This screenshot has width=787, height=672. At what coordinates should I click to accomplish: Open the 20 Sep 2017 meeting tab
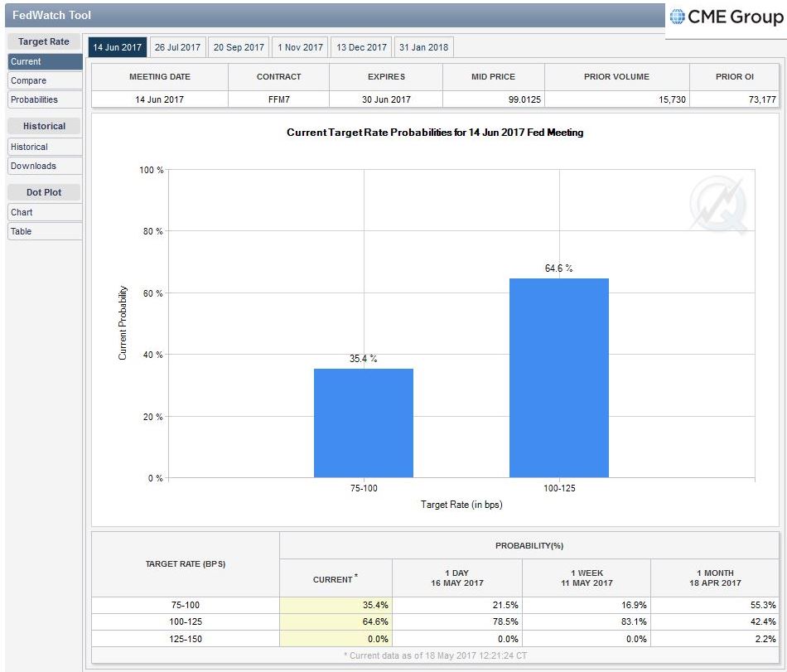tap(237, 47)
